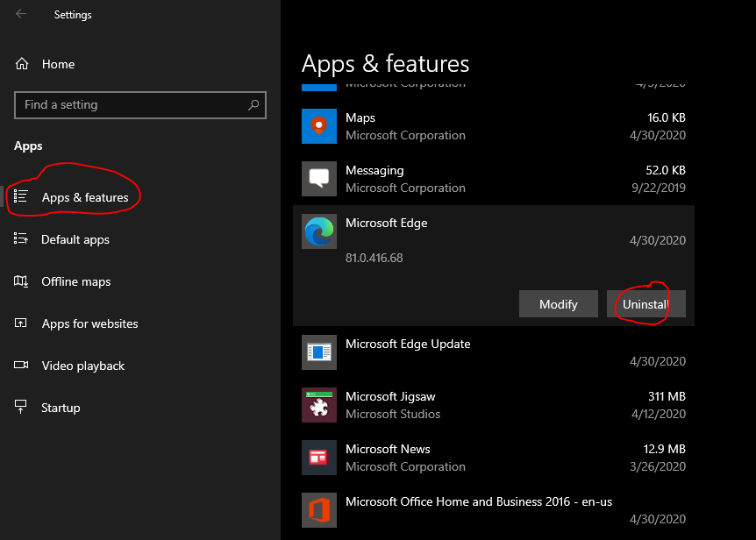Click the Edge version 81.0.416.68 text
The width and height of the screenshot is (756, 540).
(x=374, y=258)
